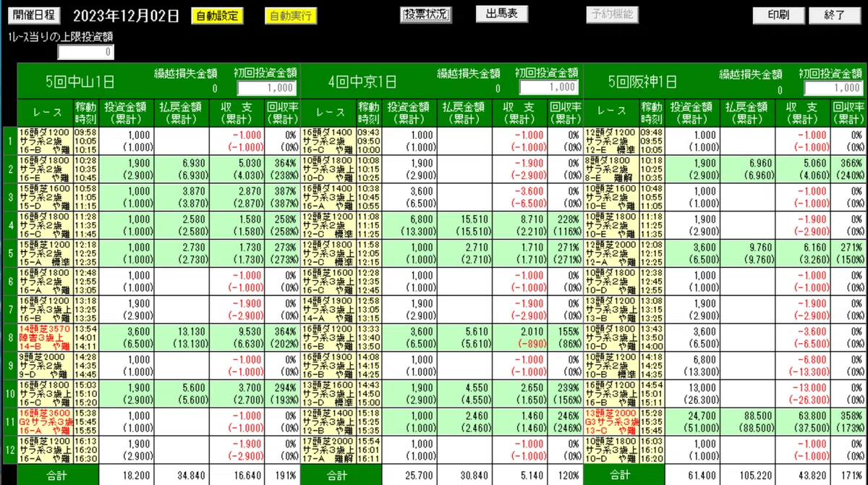The height and width of the screenshot is (485, 868).
Task: Edit 初回投資金額 field for 5回阪神1日
Action: (x=834, y=87)
